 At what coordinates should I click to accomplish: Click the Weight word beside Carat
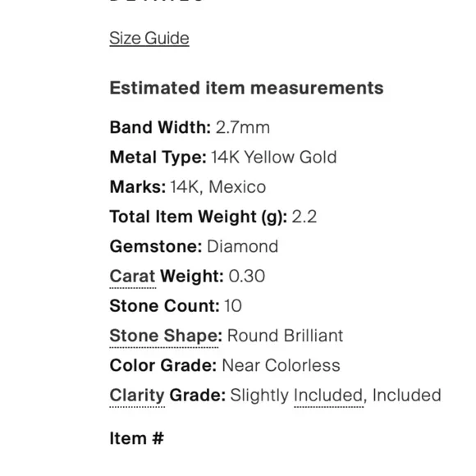pyautogui.click(x=192, y=277)
